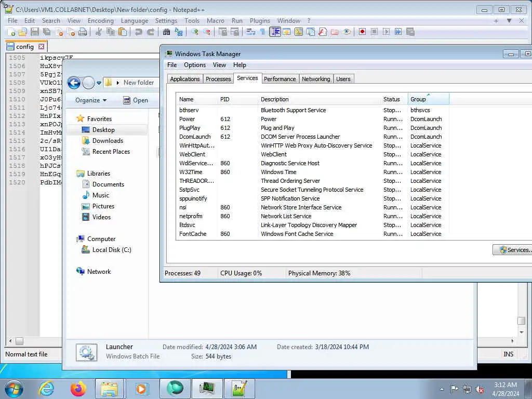
Task: Toggle the highlighted Indent guide icon
Action: [x=275, y=32]
